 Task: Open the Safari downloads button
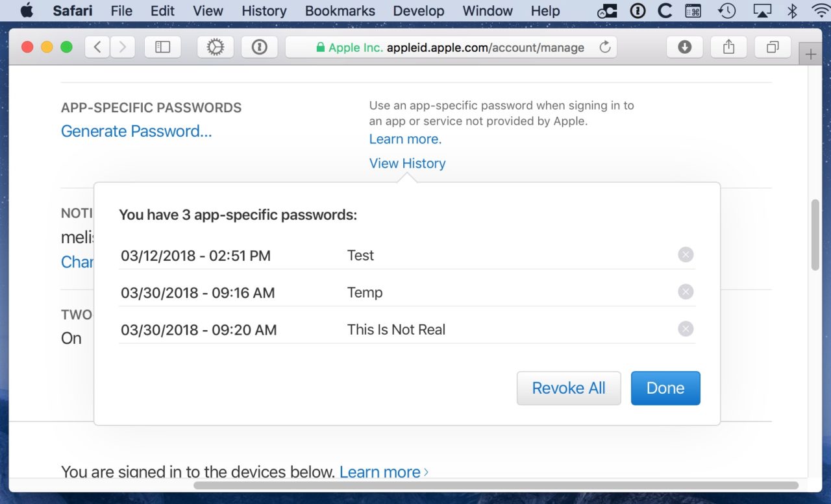click(x=684, y=47)
